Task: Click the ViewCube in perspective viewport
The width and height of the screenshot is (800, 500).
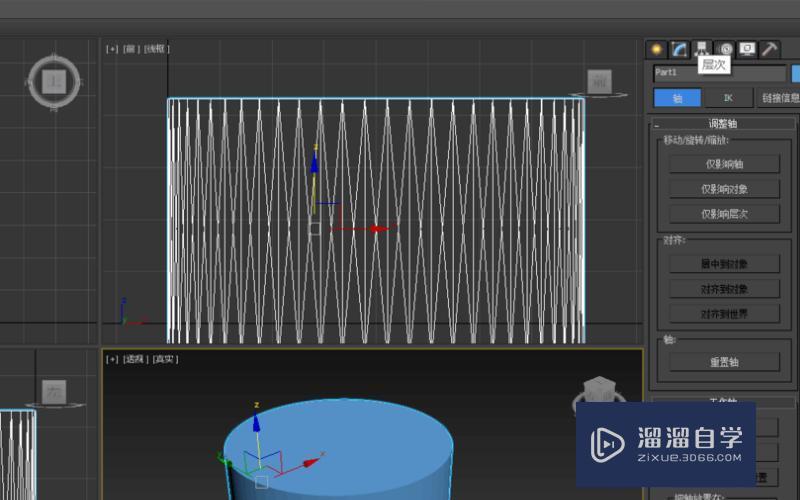Action: (x=599, y=390)
